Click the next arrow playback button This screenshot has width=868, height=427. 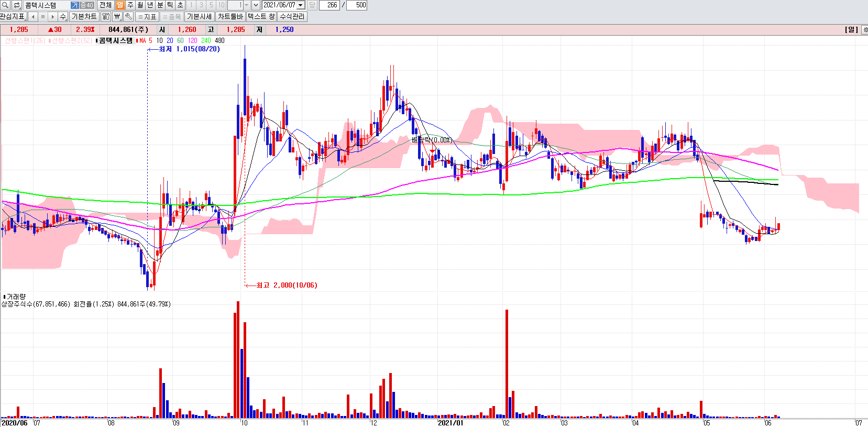(52, 17)
